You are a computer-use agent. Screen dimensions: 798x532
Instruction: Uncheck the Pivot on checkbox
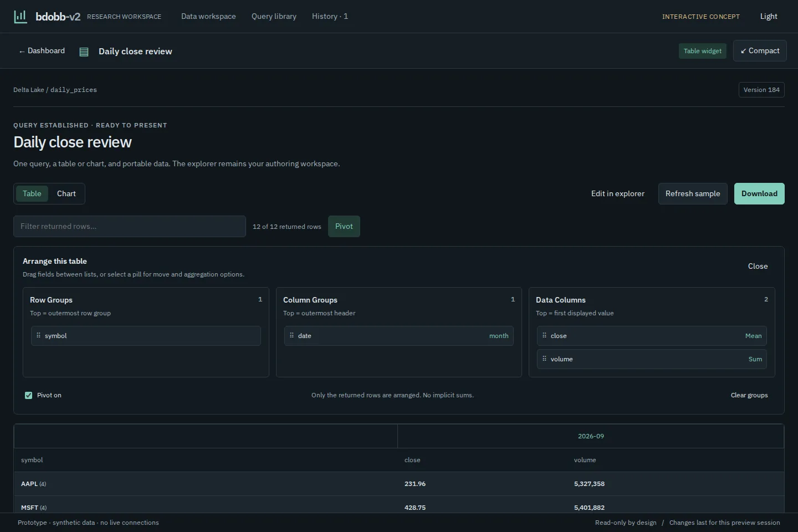pyautogui.click(x=29, y=395)
